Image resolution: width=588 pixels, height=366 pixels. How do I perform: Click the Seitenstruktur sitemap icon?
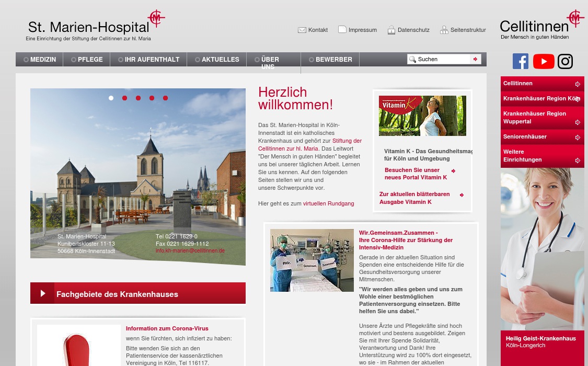[444, 30]
